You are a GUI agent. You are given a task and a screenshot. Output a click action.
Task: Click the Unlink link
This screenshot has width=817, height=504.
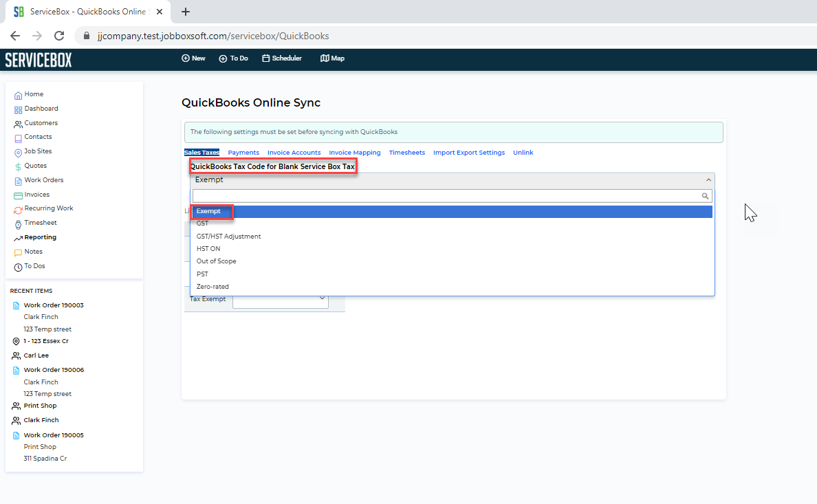pyautogui.click(x=523, y=153)
